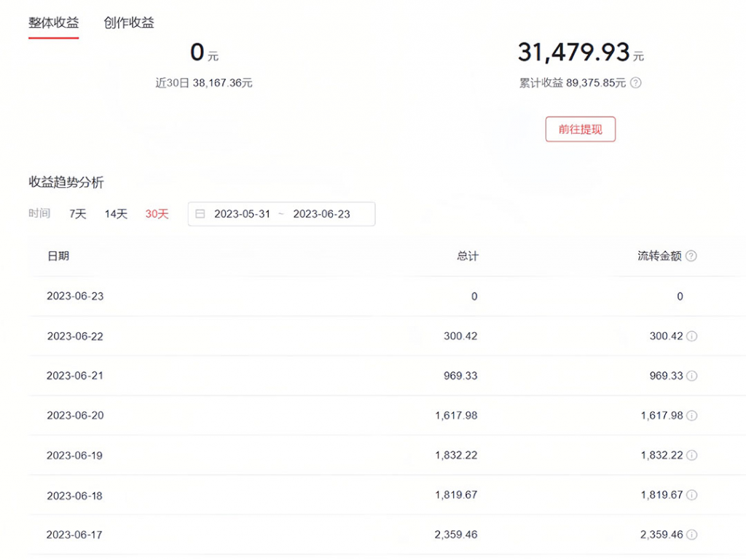Click the 日期 column header
Viewport: 746px width, 560px height.
click(x=58, y=256)
